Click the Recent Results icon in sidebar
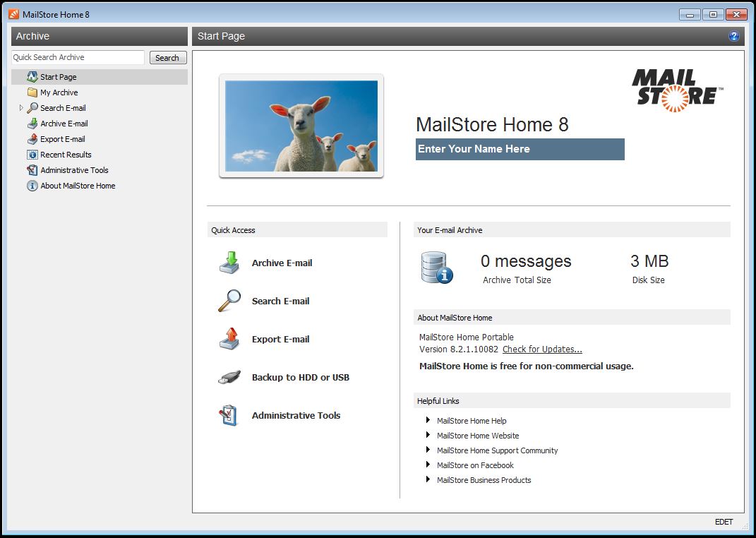756x538 pixels. tap(32, 155)
